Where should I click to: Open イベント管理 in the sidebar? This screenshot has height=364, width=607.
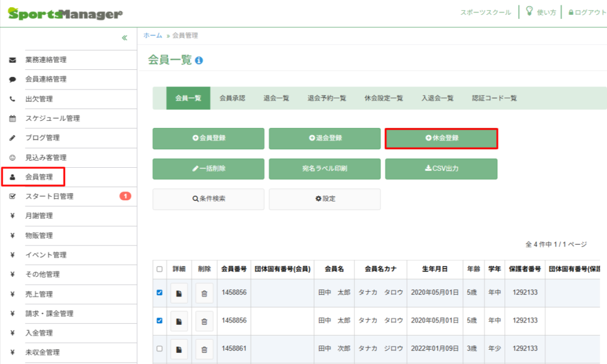tap(46, 255)
